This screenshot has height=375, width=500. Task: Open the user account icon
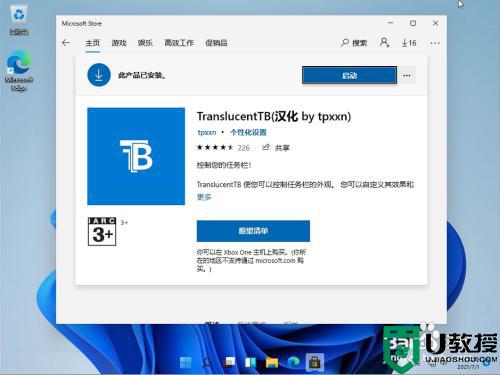[x=384, y=43]
